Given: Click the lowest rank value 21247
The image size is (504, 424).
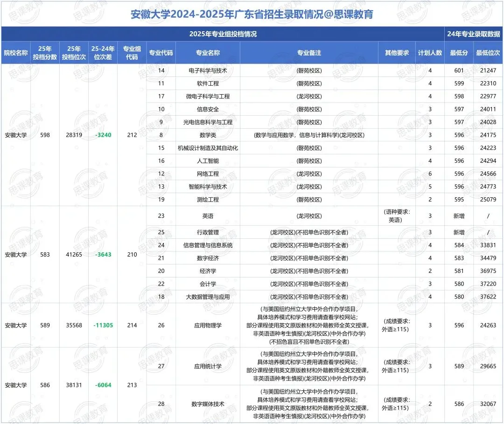Looking at the screenshot, I should (x=488, y=70).
